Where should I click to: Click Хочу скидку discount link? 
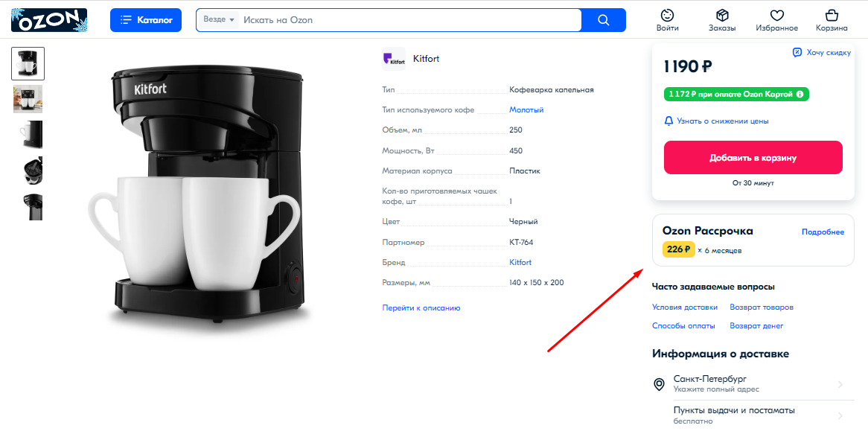pos(828,53)
